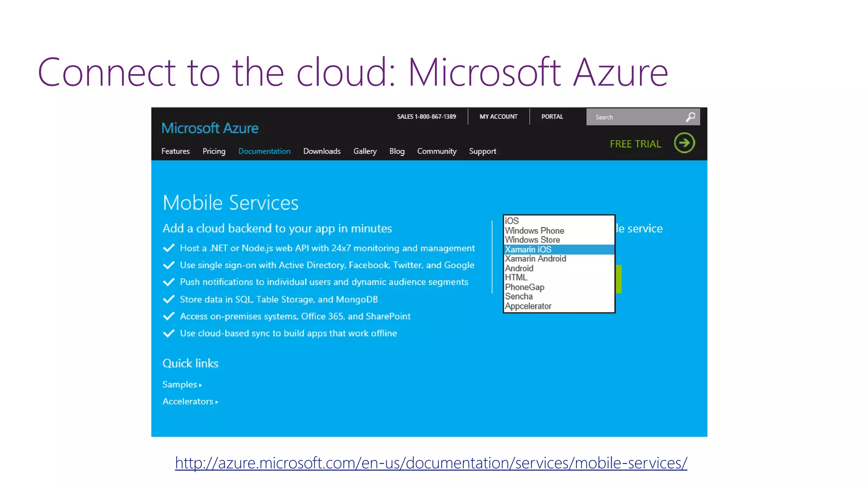This screenshot has width=868, height=488.
Task: Select iOS in the platform list
Action: click(x=559, y=221)
